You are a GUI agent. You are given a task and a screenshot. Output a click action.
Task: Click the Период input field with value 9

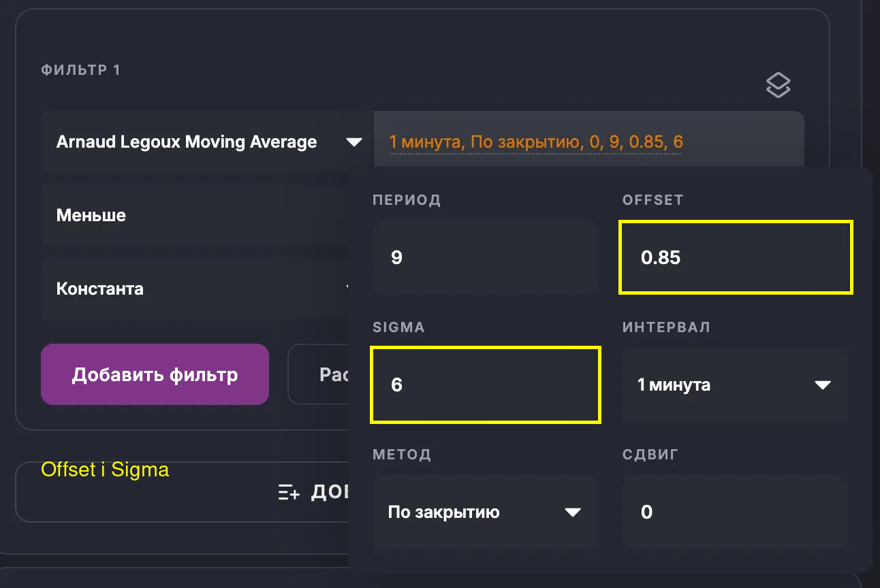tap(485, 257)
